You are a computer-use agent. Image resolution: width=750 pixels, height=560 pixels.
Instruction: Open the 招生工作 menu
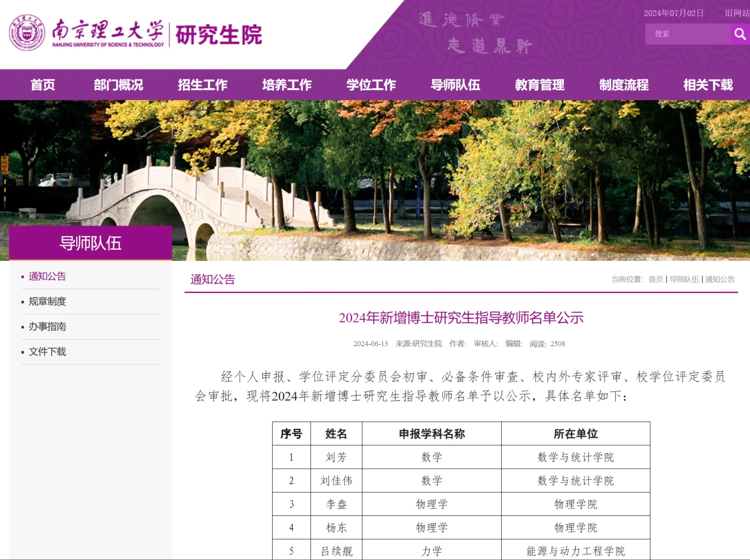click(203, 85)
